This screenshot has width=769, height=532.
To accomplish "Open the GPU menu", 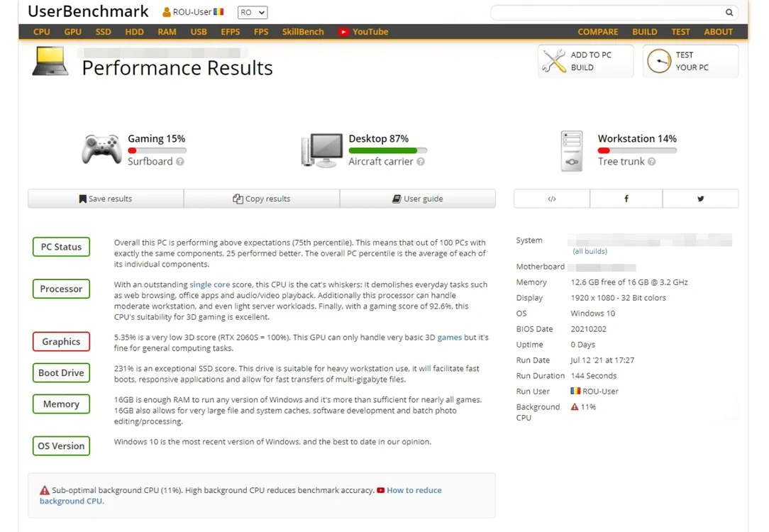I will [x=72, y=32].
